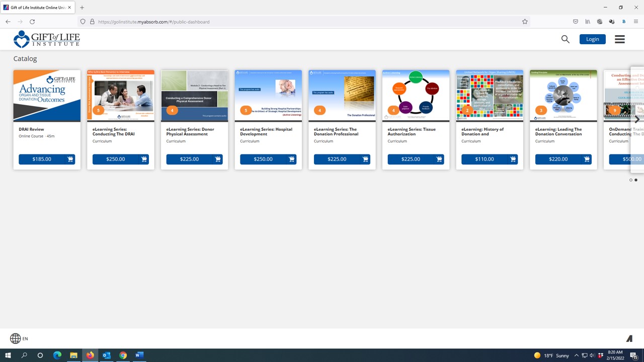Click cart icon for Conducting The DRAI eLearning
Viewport: 644px width, 362px height.
tap(144, 159)
